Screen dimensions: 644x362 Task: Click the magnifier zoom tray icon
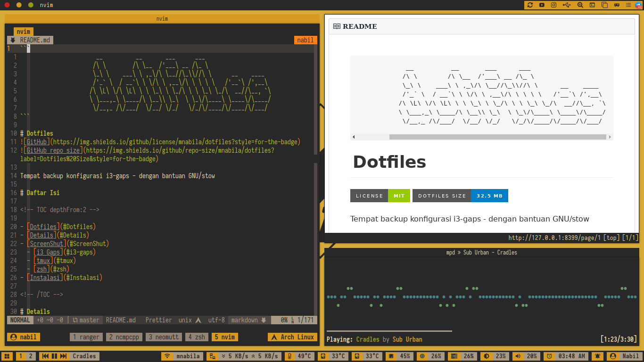(580, 5)
